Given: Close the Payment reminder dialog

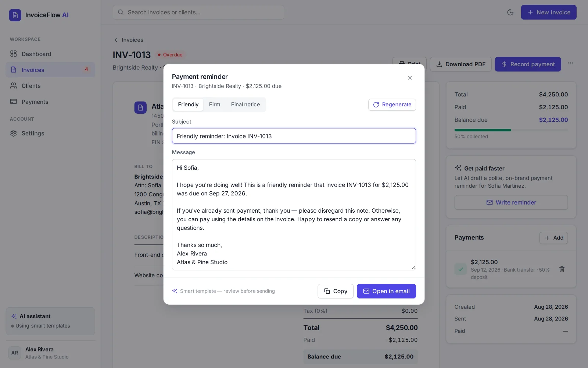Looking at the screenshot, I should (410, 78).
